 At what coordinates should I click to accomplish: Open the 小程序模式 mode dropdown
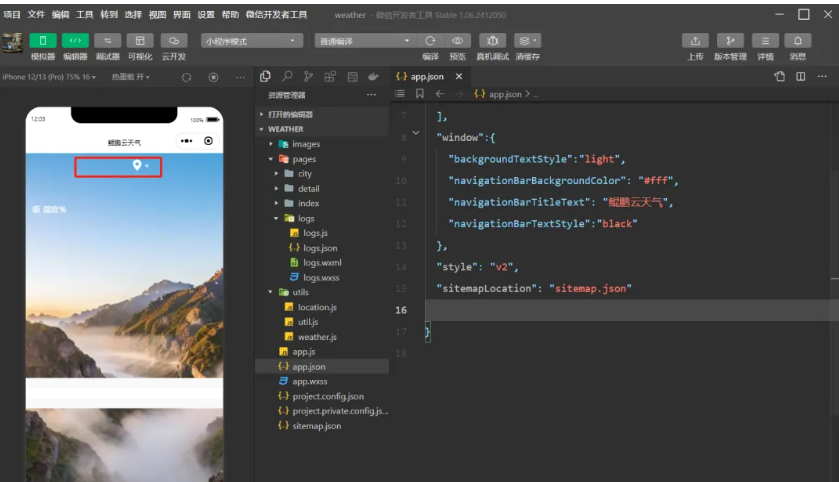(252, 41)
